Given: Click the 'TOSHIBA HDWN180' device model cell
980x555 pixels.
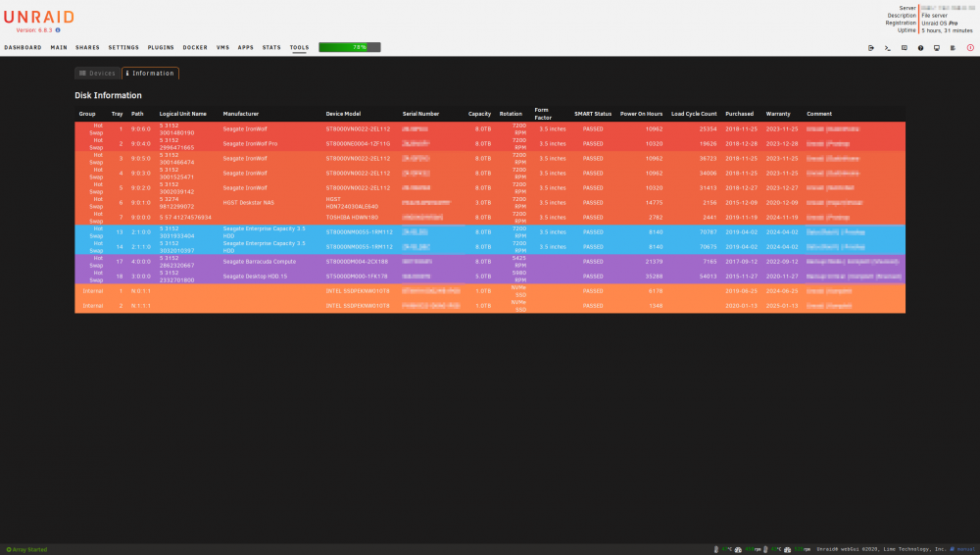Looking at the screenshot, I should pyautogui.click(x=352, y=218).
